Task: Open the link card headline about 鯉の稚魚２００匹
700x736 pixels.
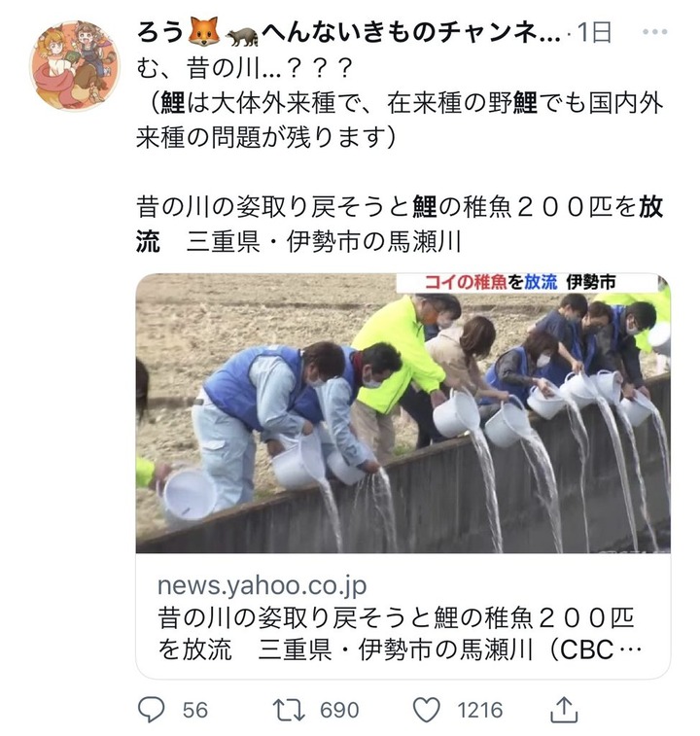Action: coord(399,633)
